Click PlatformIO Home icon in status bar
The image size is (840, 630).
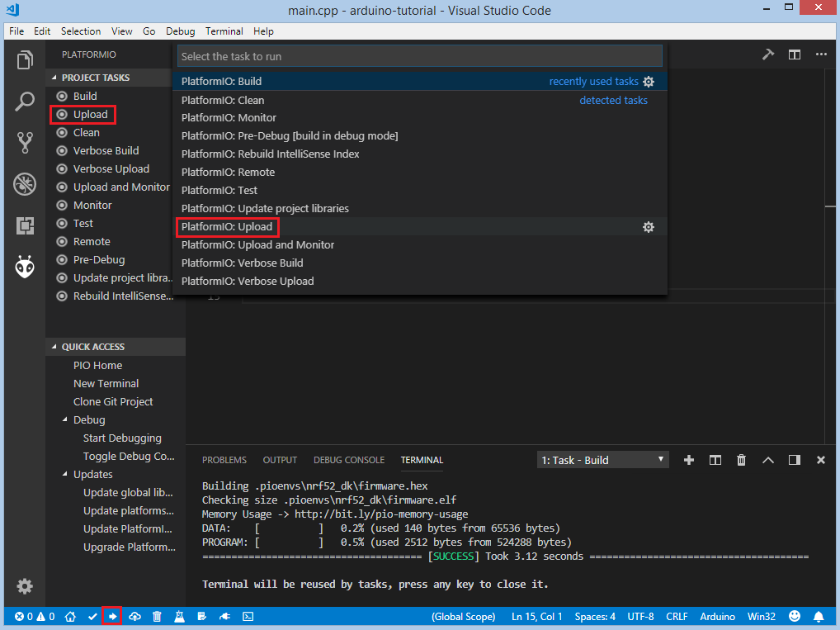click(70, 617)
